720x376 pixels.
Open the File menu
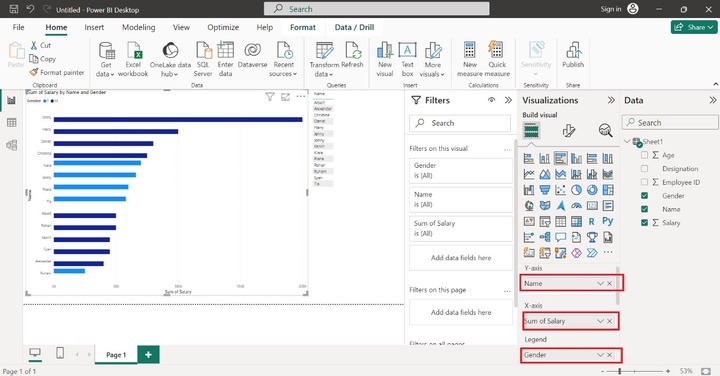pyautogui.click(x=18, y=28)
